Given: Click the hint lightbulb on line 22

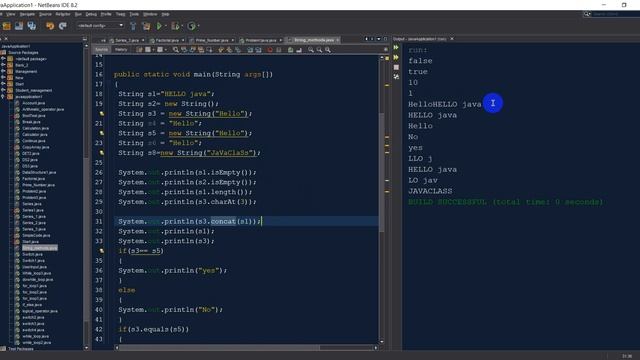Looking at the screenshot, I should (101, 133).
